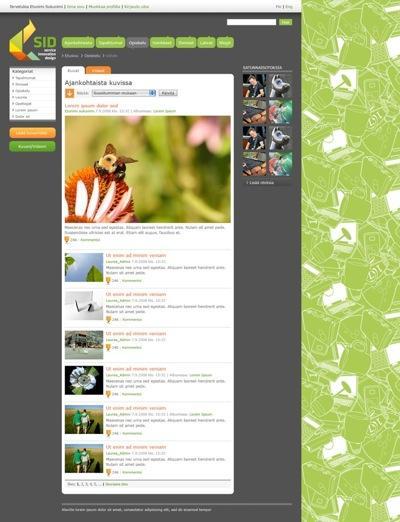Click the SID logo in the header
Screen dimensions: 400x522
(x=33, y=40)
